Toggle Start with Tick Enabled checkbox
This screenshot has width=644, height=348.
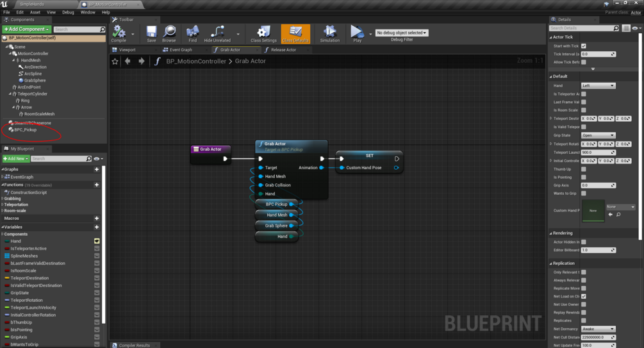pyautogui.click(x=584, y=46)
